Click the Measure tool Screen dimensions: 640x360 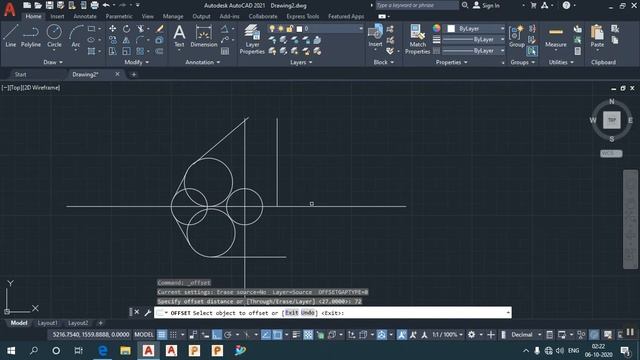tap(556, 36)
